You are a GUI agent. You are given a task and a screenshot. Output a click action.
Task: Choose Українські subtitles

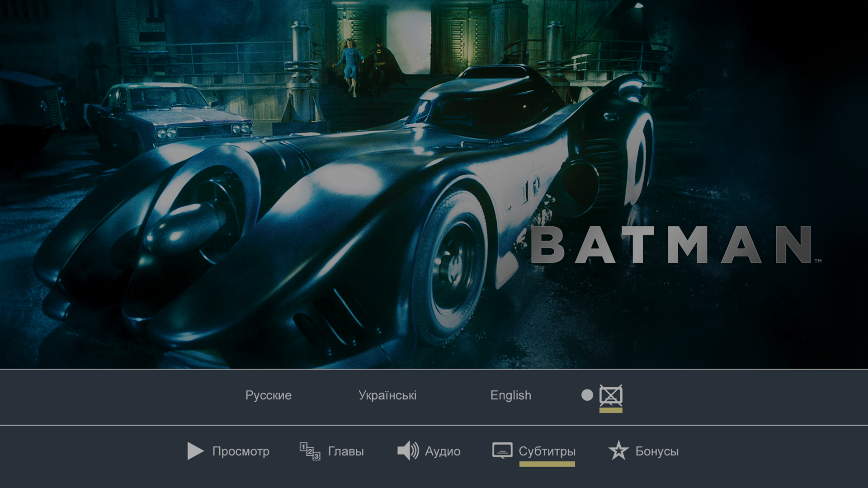pos(387,395)
